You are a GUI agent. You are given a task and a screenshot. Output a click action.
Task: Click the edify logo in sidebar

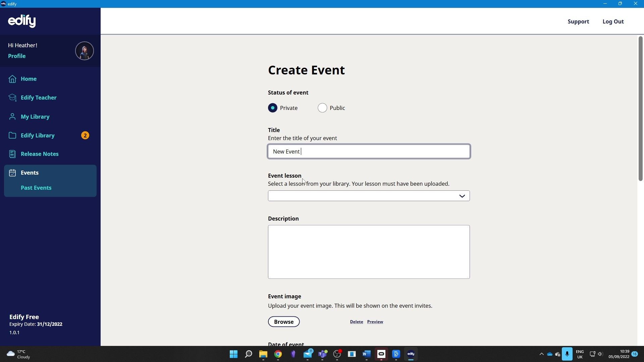(x=22, y=21)
